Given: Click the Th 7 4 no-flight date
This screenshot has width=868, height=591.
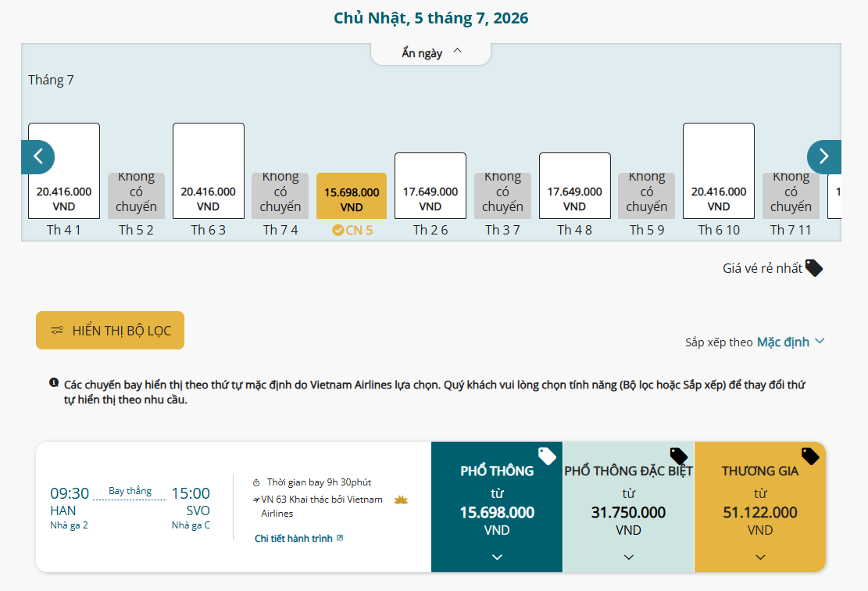Looking at the screenshot, I should [280, 196].
